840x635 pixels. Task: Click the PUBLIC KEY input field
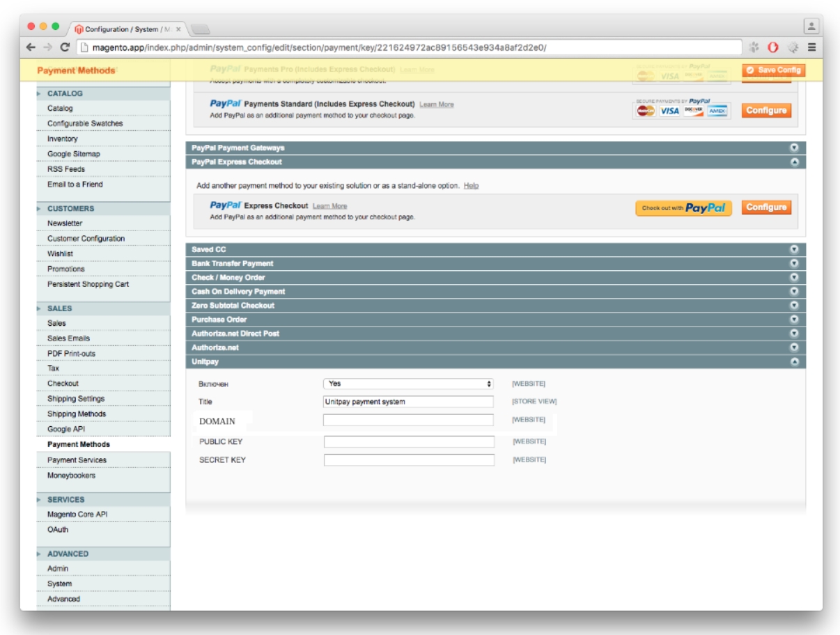tap(409, 442)
